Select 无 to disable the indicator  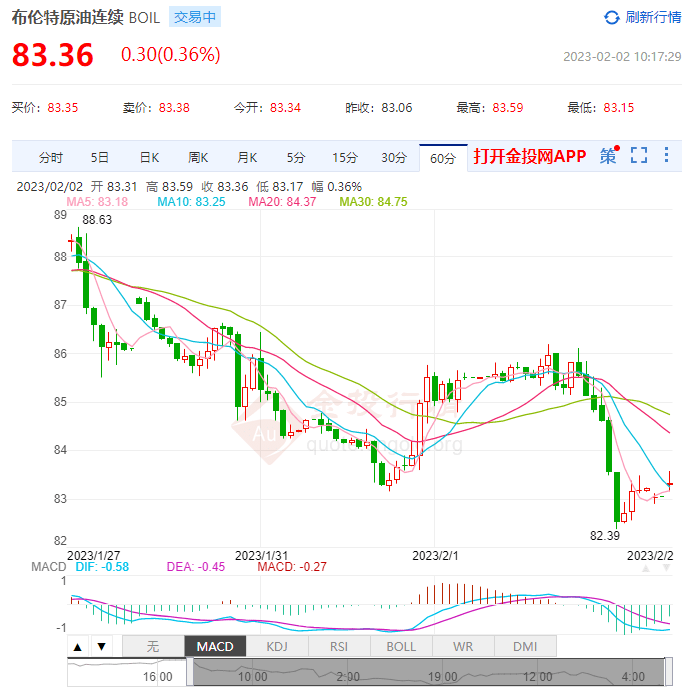[x=153, y=646]
